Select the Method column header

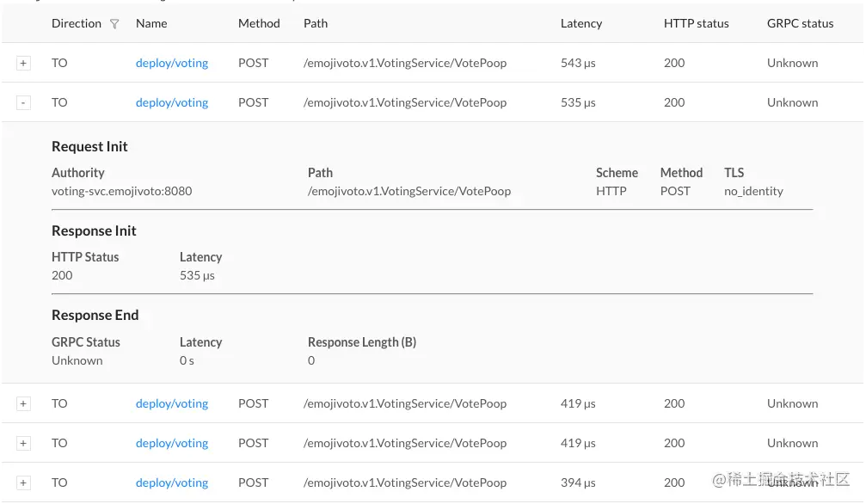tap(259, 23)
